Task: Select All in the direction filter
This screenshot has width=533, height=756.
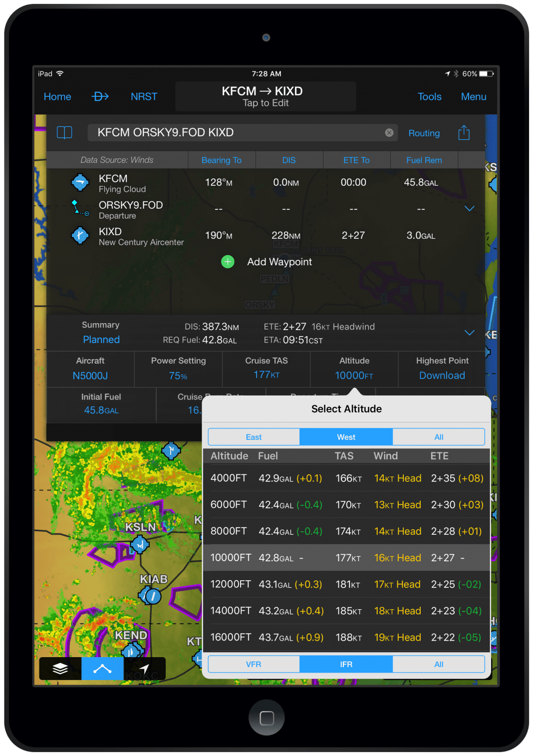Action: click(439, 436)
